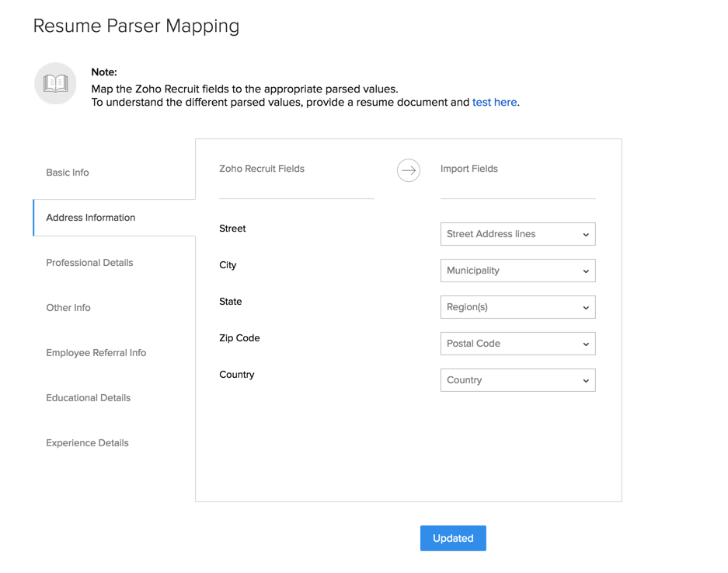Click the circled arrow mapping icon
728x573 pixels.
409,169
